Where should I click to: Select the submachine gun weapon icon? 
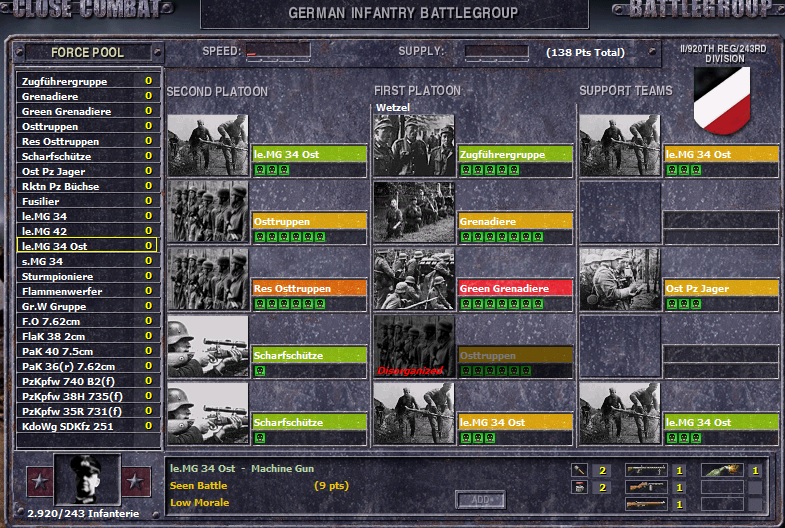point(646,487)
